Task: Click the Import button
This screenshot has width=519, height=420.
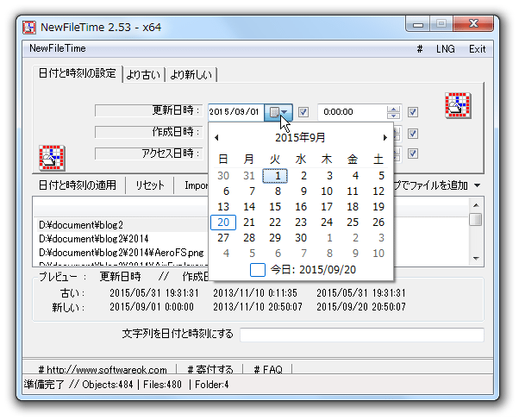Action: click(x=196, y=185)
